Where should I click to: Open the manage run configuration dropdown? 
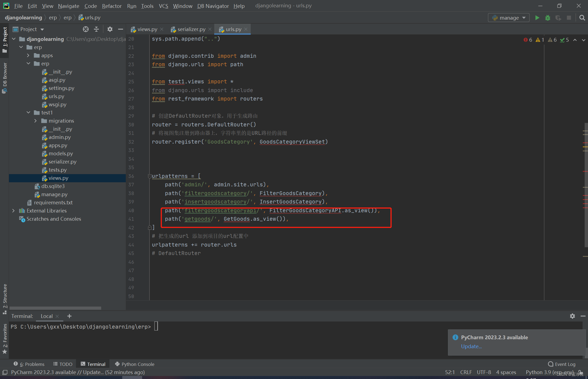[509, 18]
